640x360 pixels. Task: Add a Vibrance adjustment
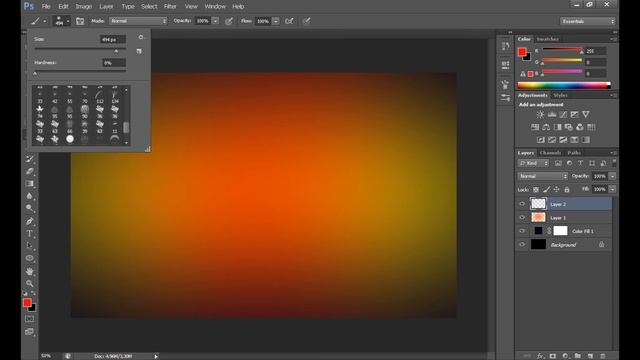[x=586, y=115]
